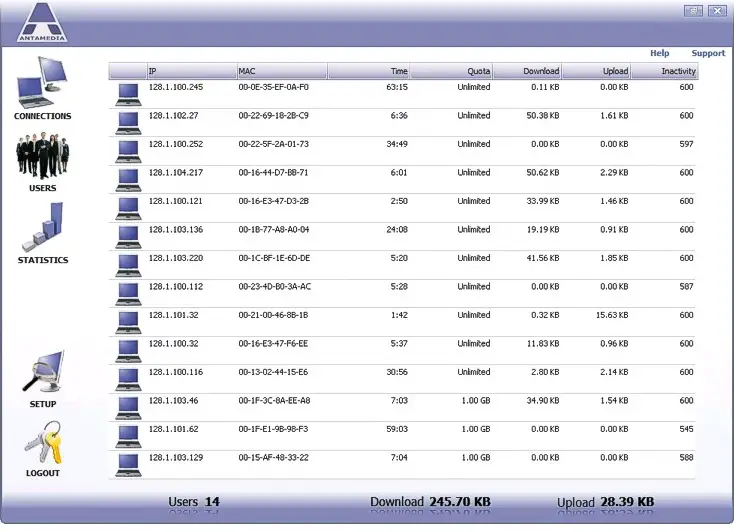Select laptop icon for 128.1.100.32
Image resolution: width=734 pixels, height=532 pixels.
[x=128, y=351]
